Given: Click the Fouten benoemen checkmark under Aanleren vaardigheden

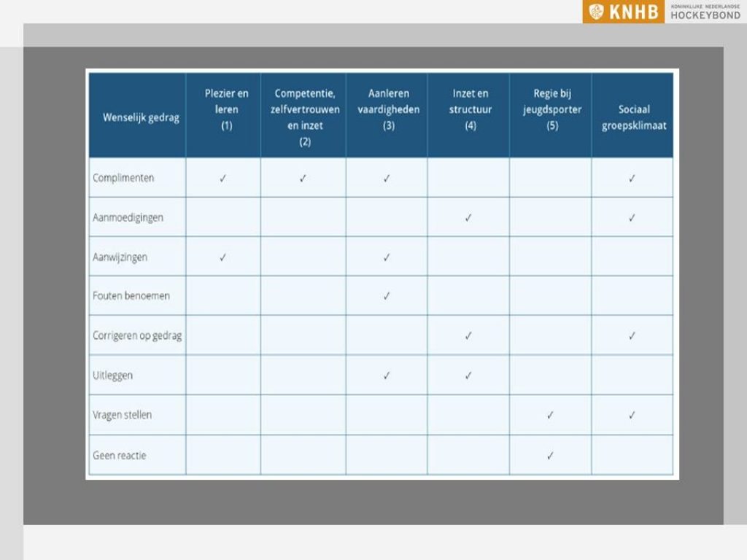Looking at the screenshot, I should click(387, 296).
